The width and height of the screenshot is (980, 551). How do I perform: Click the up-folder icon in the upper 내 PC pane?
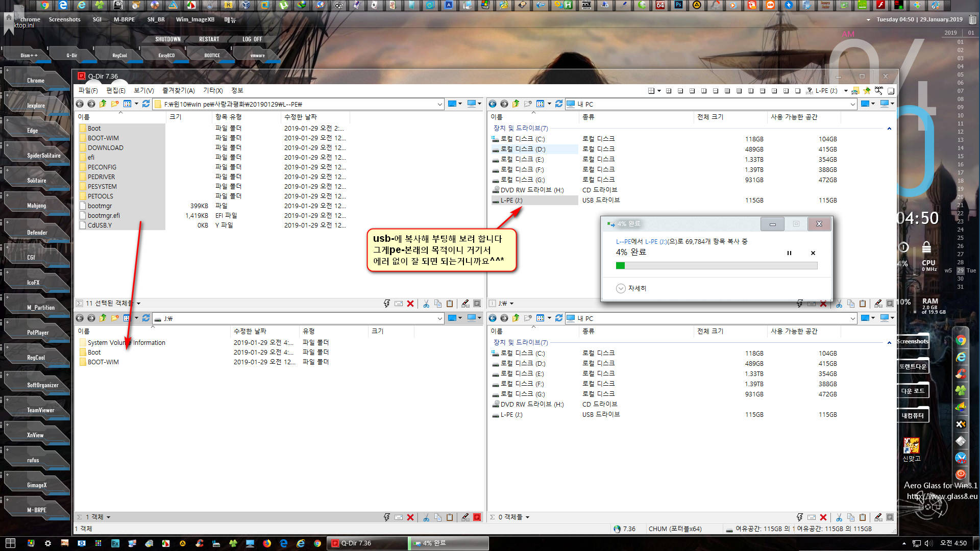516,104
